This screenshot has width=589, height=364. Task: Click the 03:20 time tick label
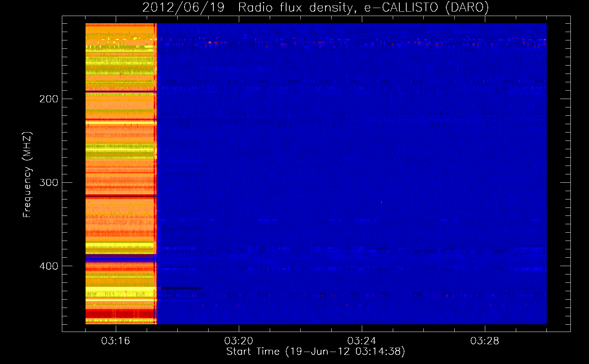(x=238, y=341)
